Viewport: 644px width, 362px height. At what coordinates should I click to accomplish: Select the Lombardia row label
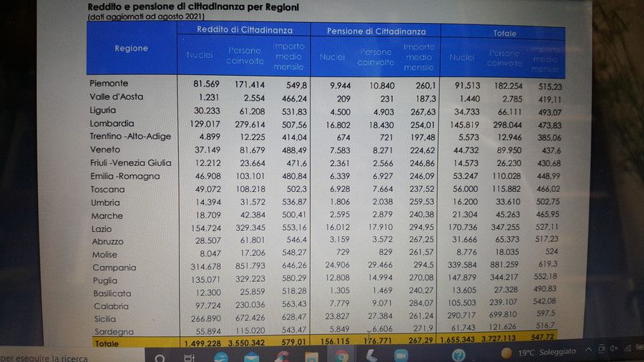[x=112, y=123]
